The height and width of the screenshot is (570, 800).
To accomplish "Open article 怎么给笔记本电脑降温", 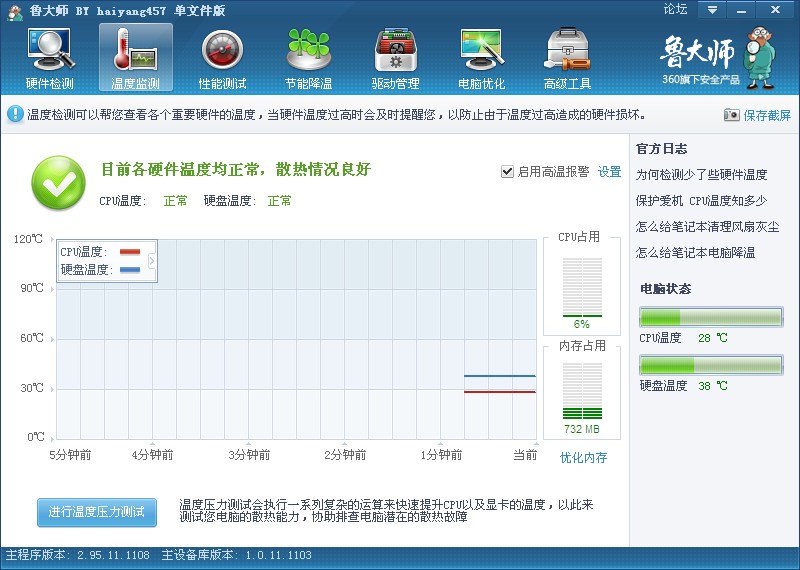I will coord(695,253).
